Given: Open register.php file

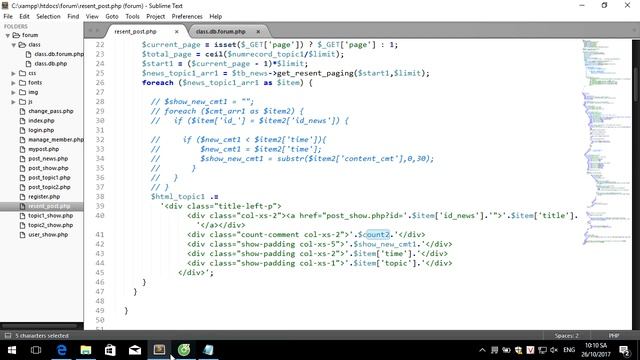Looking at the screenshot, I should point(44,197).
